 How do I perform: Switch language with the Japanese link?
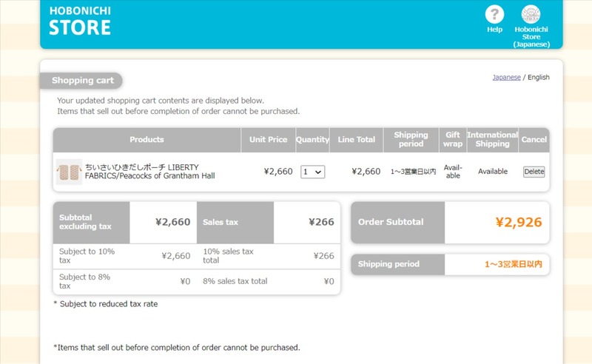click(x=506, y=77)
